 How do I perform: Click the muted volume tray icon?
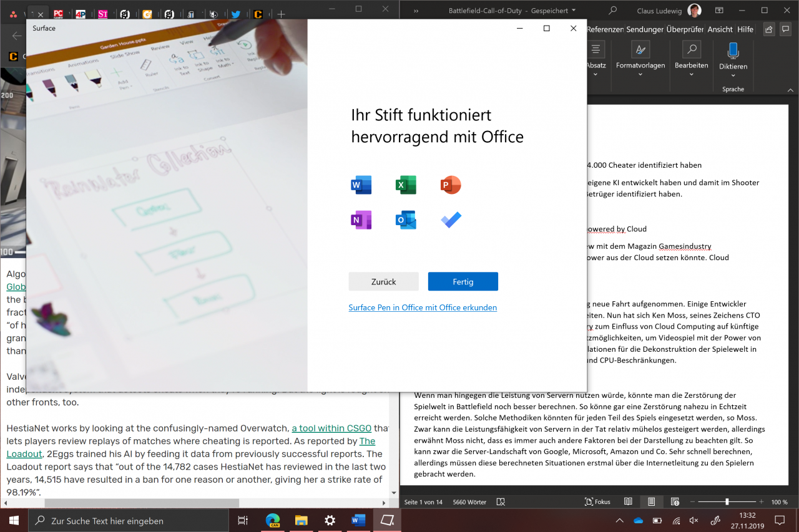694,520
